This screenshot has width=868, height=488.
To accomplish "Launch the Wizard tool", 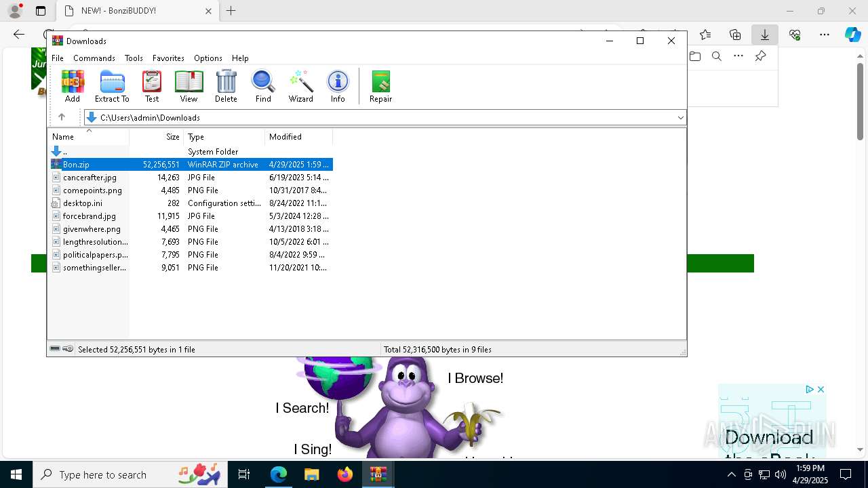I will [x=300, y=86].
